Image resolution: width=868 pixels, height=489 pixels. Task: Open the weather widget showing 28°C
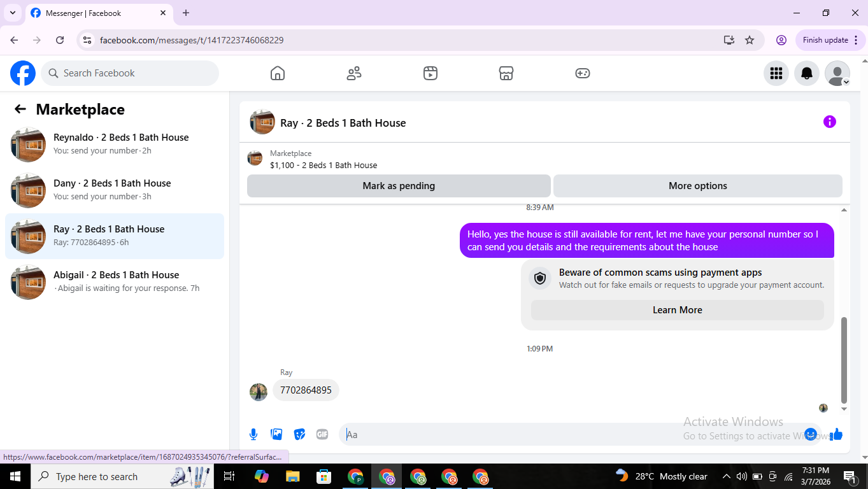(662, 476)
